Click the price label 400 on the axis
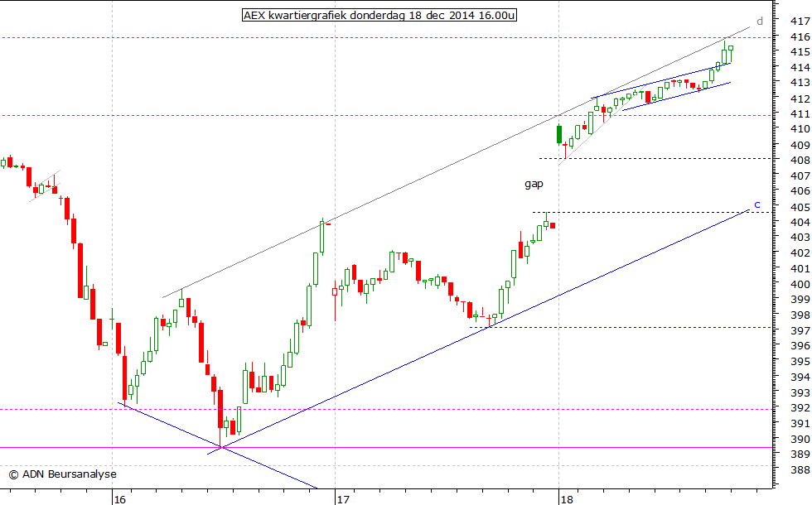This screenshot has width=812, height=505. click(x=800, y=284)
